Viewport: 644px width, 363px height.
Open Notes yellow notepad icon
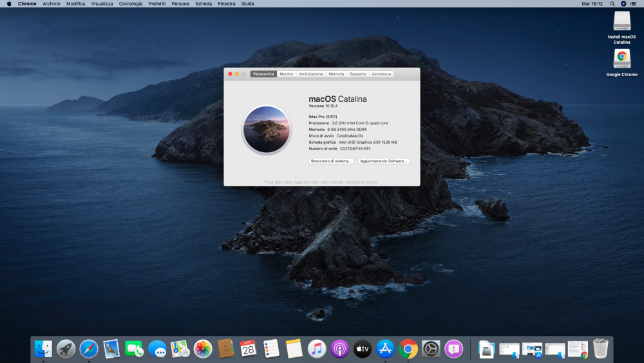pos(294,349)
